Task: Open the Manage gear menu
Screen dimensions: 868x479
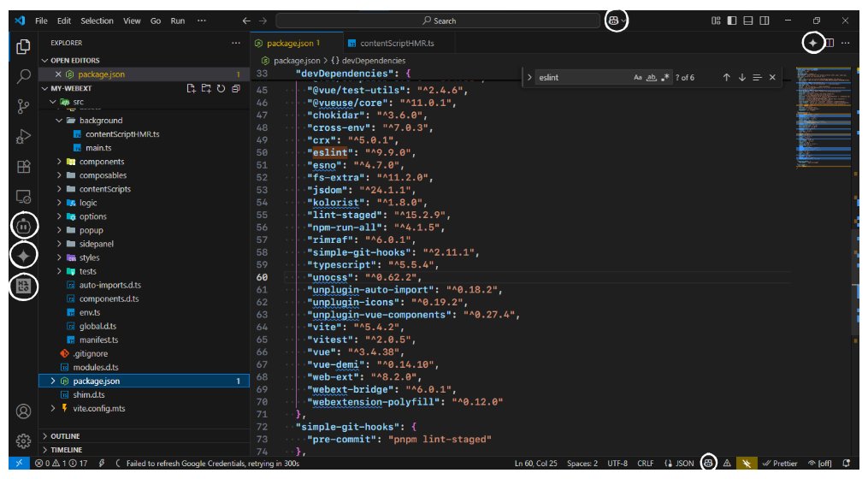Action: (x=23, y=441)
